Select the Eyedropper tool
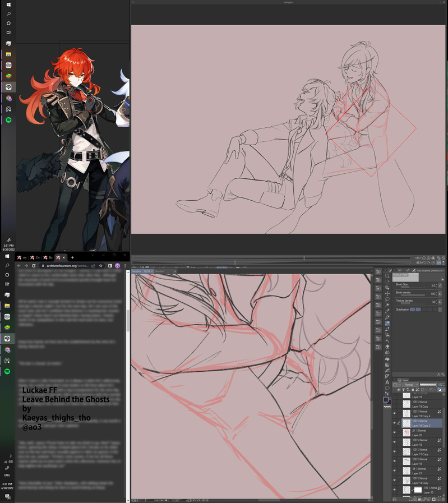 coord(387,311)
